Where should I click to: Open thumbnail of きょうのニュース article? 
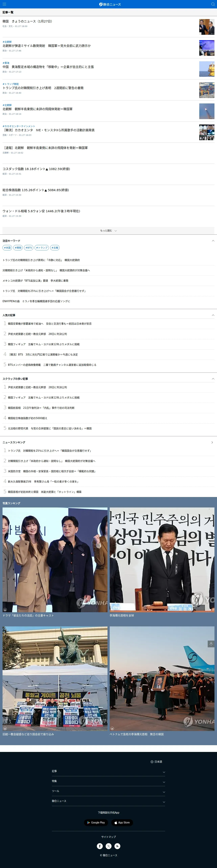pos(207,27)
